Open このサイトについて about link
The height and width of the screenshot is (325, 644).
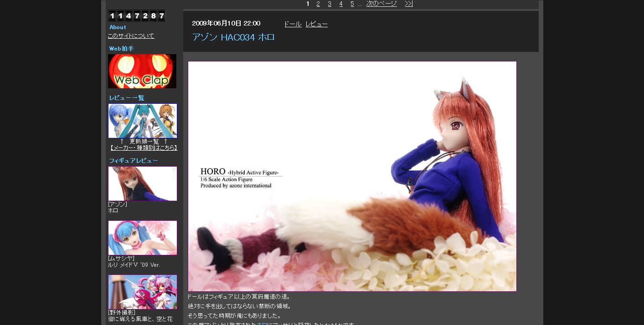[x=131, y=36]
